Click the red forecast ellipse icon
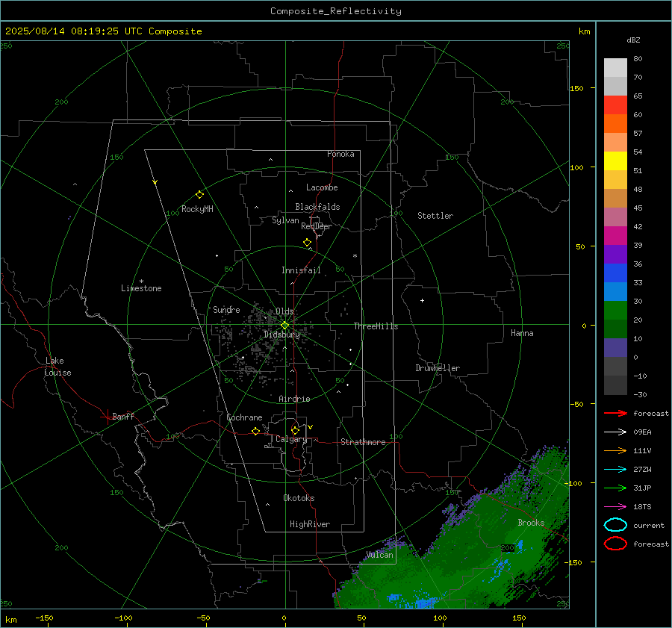The image size is (672, 628). 615,544
